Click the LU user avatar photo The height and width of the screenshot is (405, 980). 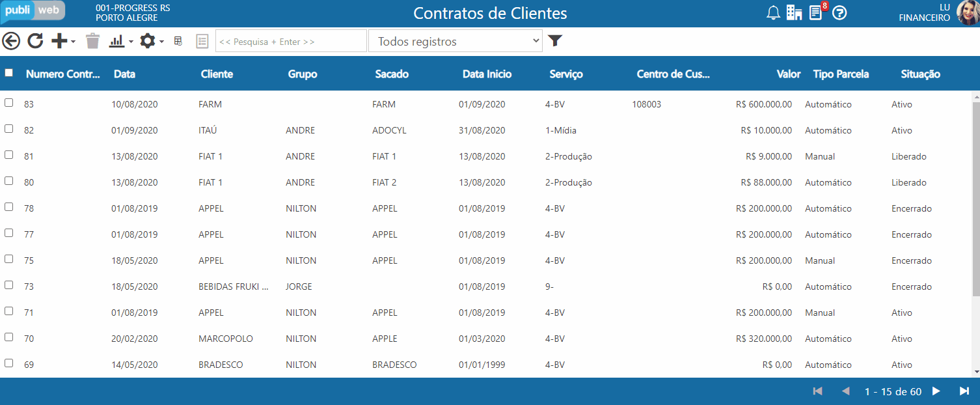(x=968, y=12)
